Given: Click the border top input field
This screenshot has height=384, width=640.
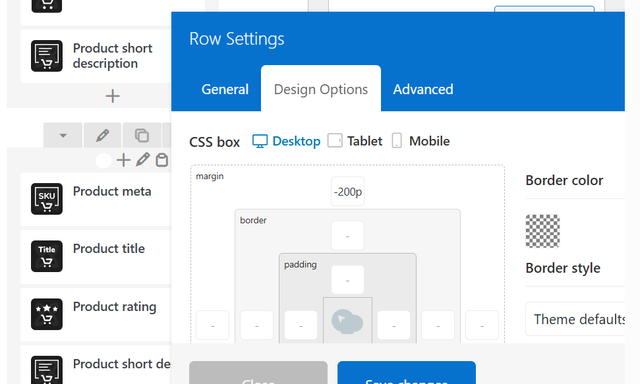Looking at the screenshot, I should tap(348, 235).
